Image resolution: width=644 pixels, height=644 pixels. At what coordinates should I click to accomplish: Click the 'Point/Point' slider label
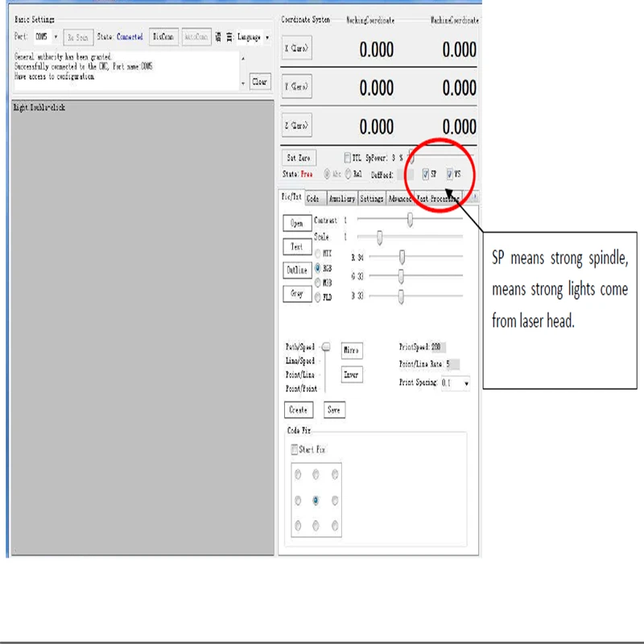coord(301,389)
